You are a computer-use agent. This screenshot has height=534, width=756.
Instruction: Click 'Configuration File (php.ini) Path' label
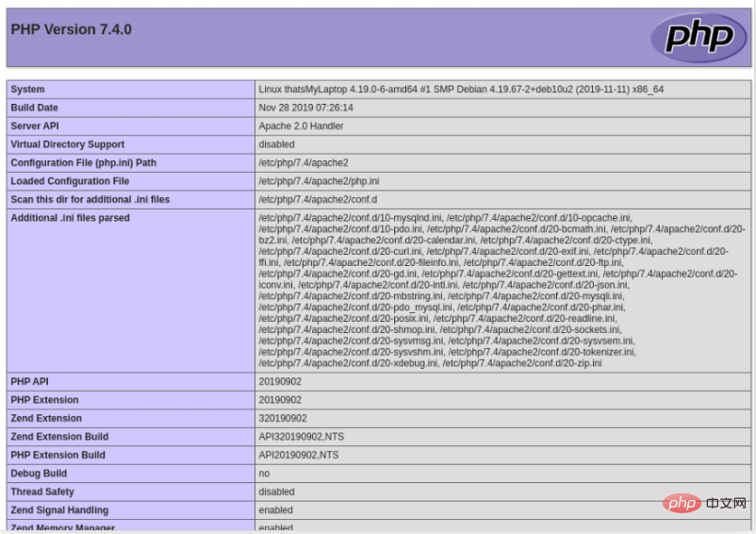click(x=83, y=162)
